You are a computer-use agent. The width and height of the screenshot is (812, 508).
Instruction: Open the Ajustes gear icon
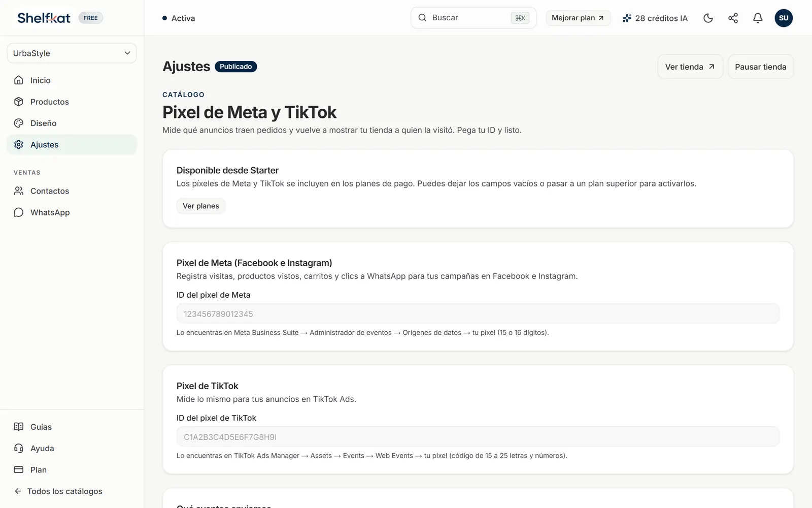coord(19,145)
